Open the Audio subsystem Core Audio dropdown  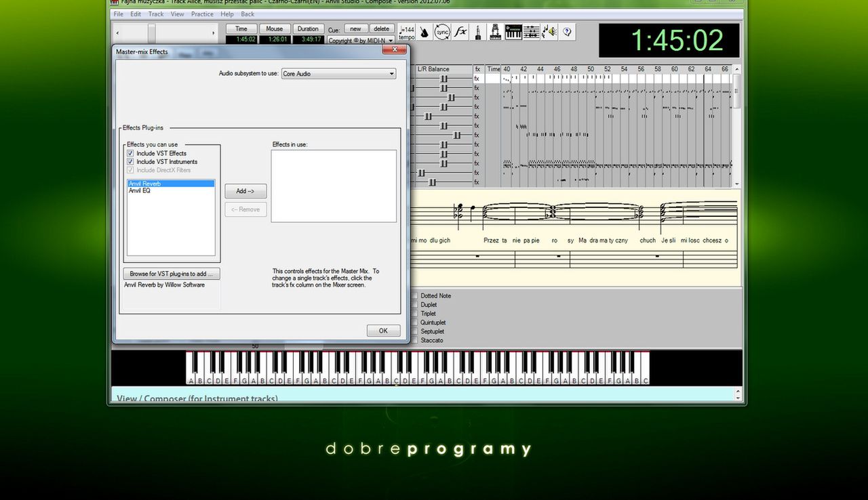pos(338,74)
